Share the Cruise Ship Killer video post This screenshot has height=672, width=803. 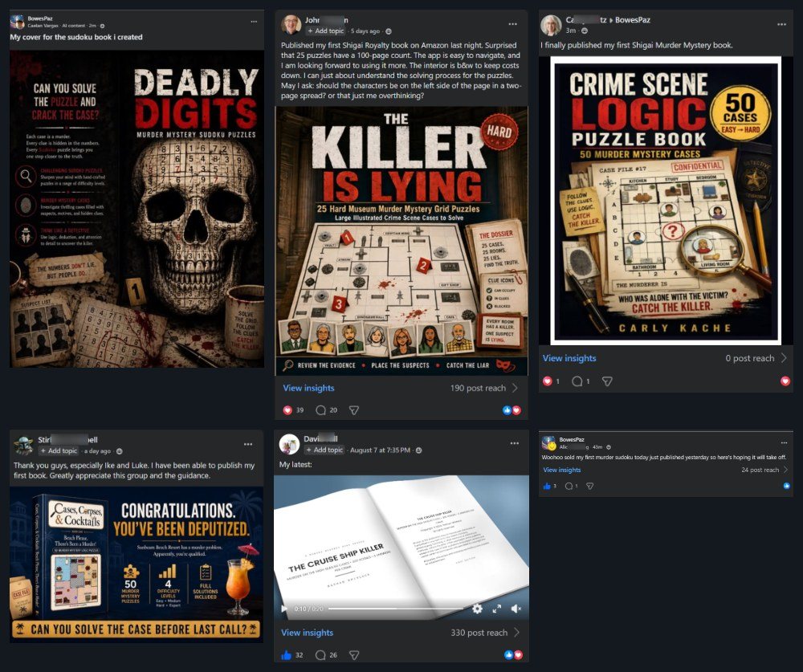354,654
